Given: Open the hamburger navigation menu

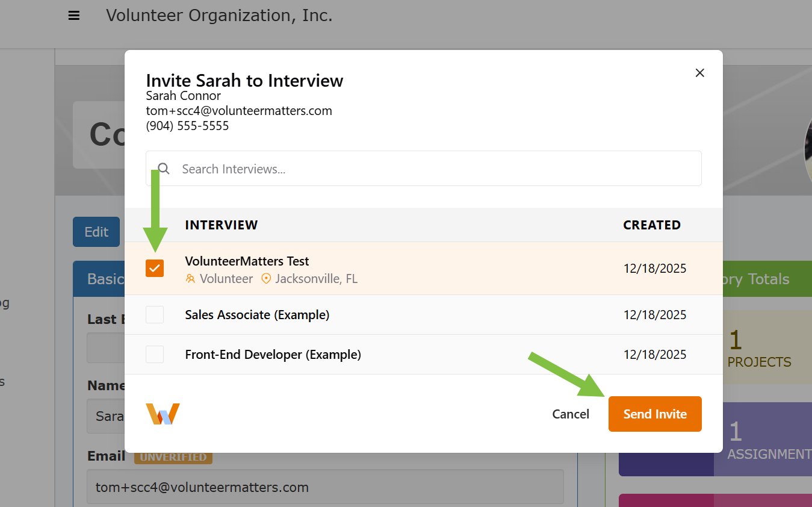Looking at the screenshot, I should tap(74, 16).
